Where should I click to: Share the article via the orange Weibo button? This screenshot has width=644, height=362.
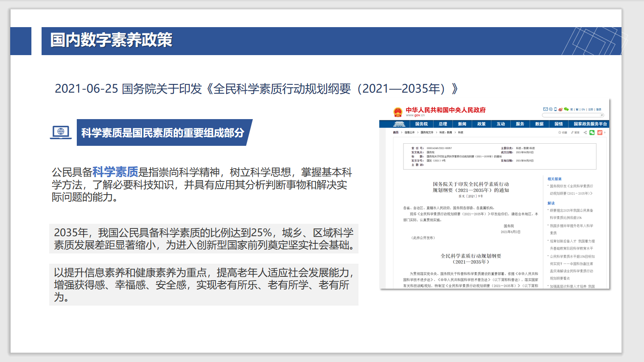pos(600,132)
